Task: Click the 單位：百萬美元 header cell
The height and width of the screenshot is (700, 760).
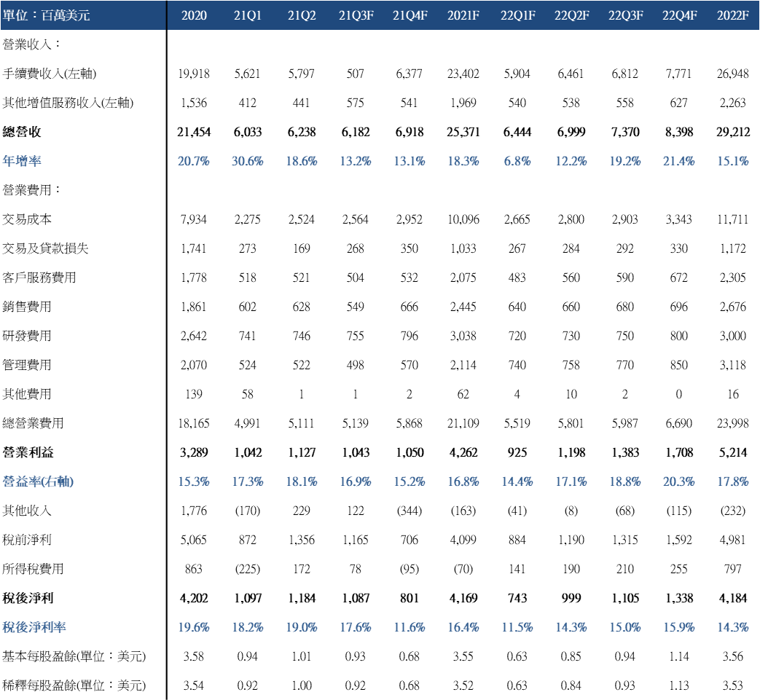Action: pos(47,15)
